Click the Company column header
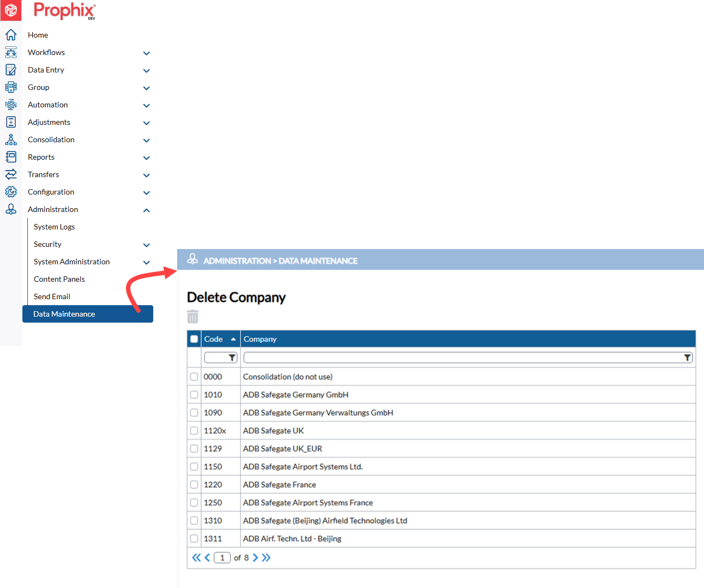This screenshot has width=704, height=588. coord(468,339)
